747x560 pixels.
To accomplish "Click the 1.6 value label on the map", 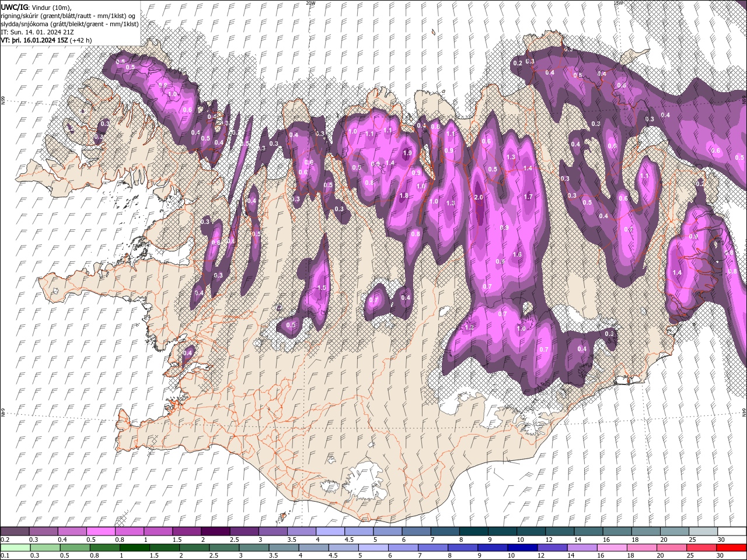I will [517, 254].
